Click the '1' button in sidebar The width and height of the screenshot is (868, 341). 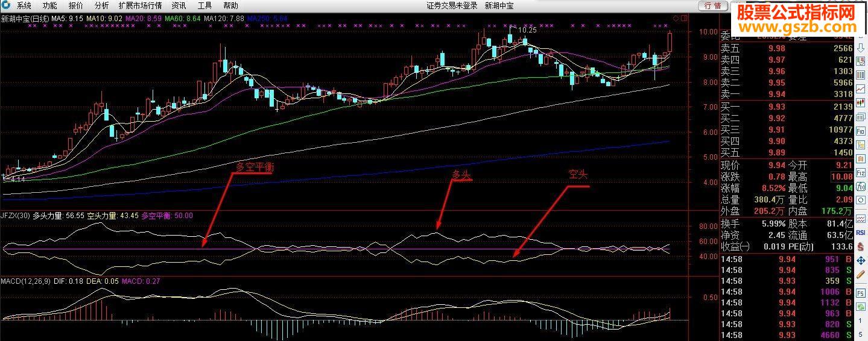(x=861, y=320)
